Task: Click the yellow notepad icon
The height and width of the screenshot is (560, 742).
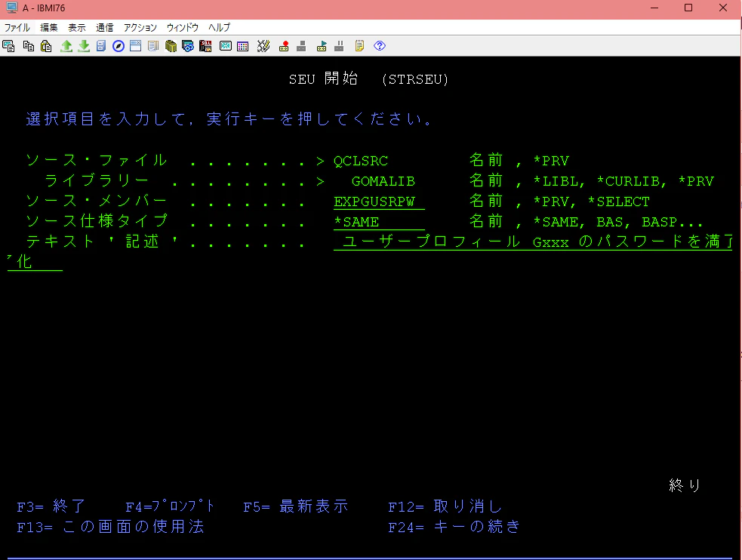Action: 359,46
